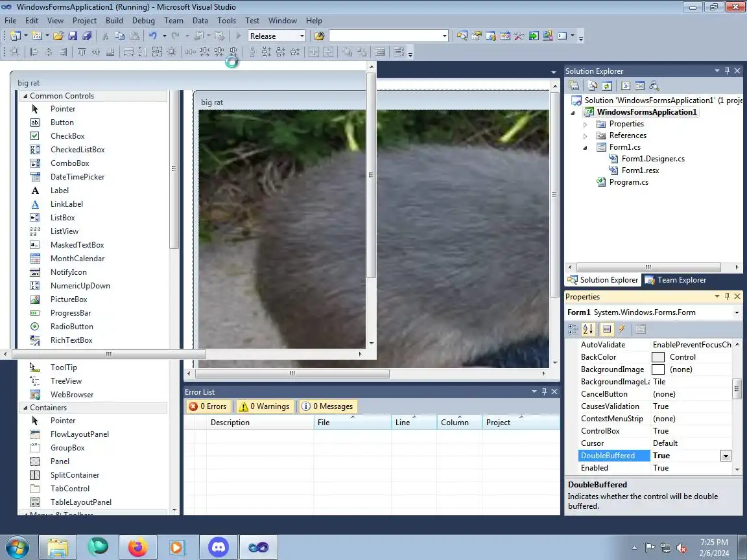Switch to the Team Explorer tab
The image size is (747, 560).
[x=676, y=280]
